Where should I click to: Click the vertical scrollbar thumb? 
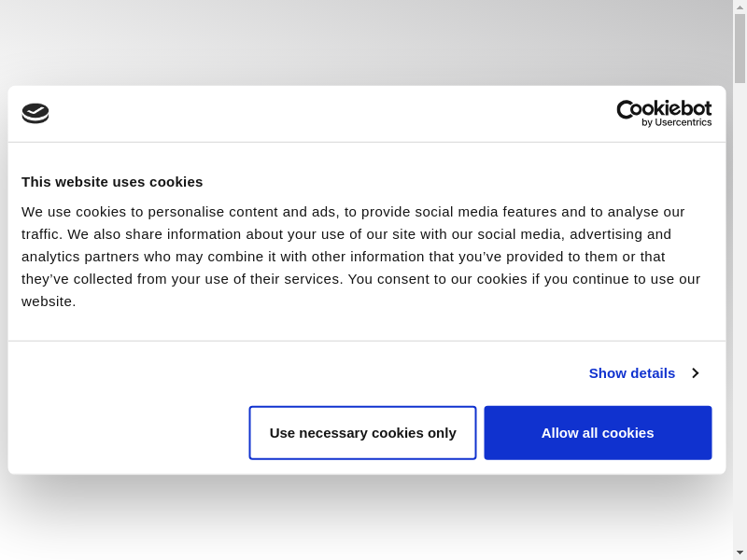[x=740, y=49]
